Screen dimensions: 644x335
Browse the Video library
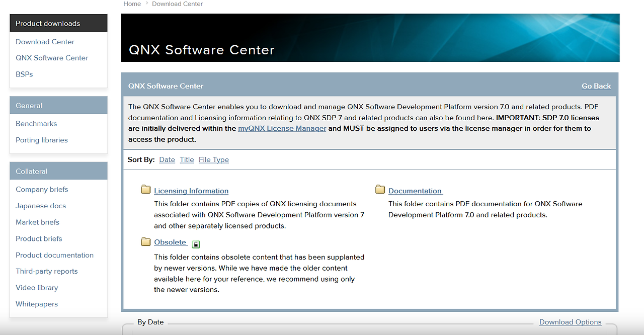[x=37, y=287]
